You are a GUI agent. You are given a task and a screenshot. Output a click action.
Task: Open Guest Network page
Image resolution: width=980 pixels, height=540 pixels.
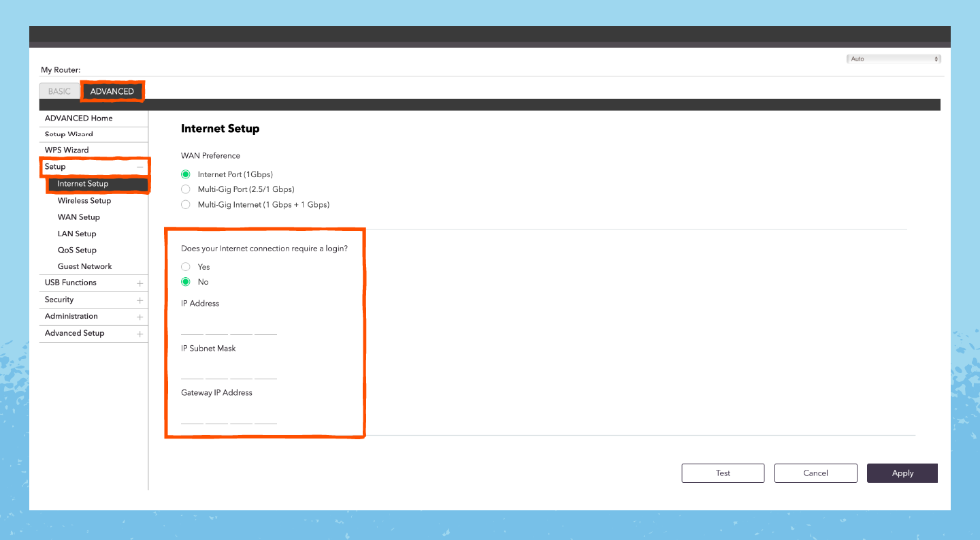[x=85, y=266]
